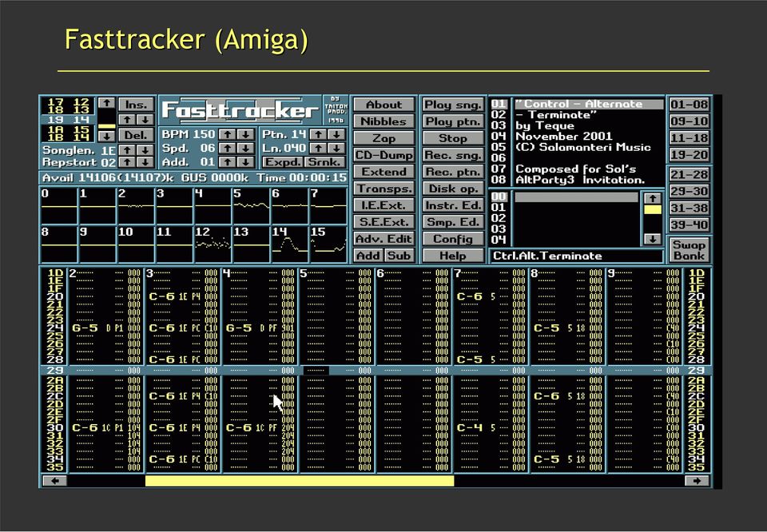Decrease the Add. value with down arrow
Screen dimensions: 767x532
[245, 162]
